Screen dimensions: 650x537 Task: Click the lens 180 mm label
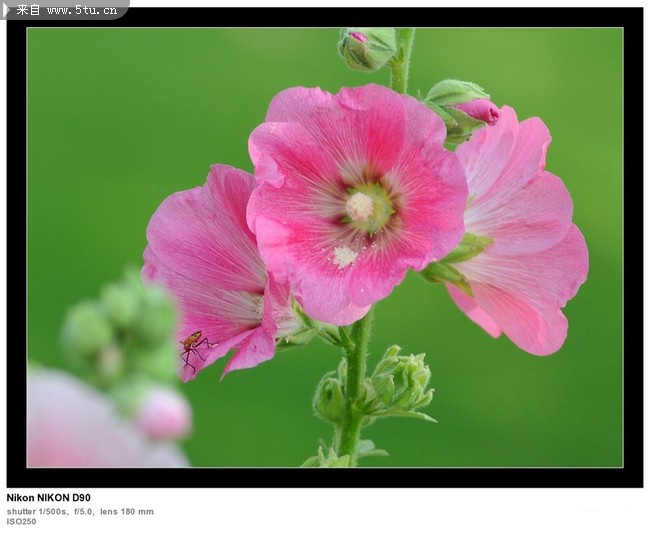127,511
